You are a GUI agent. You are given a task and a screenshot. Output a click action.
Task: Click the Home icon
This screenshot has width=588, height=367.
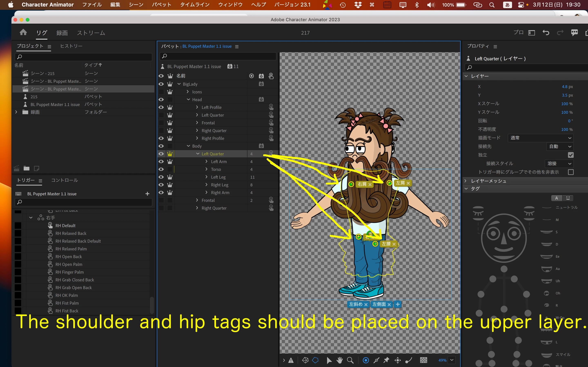tap(23, 32)
